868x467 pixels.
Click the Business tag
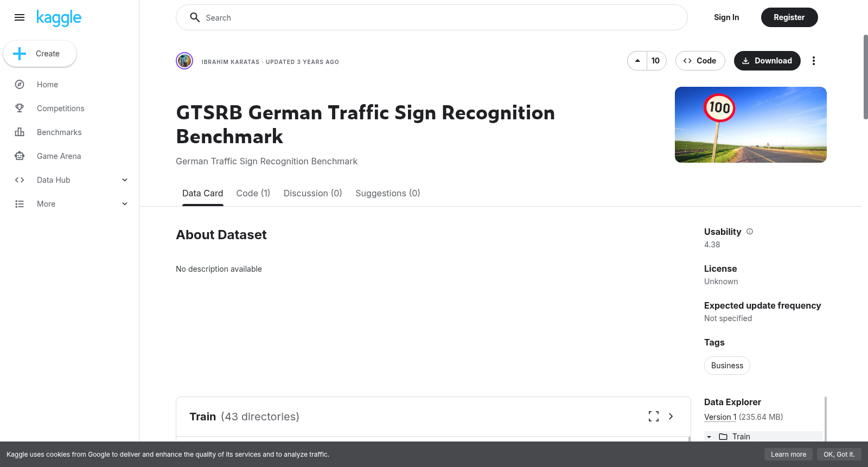click(x=727, y=366)
